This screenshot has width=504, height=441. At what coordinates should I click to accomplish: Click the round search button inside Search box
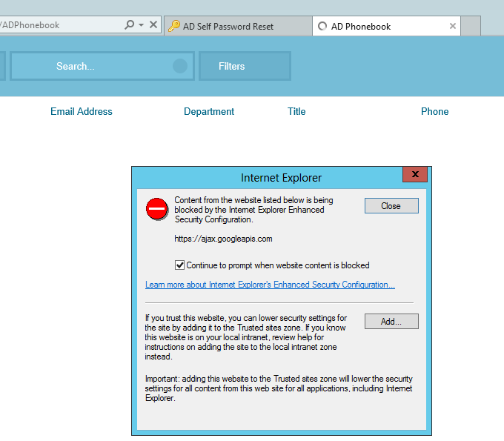click(180, 66)
